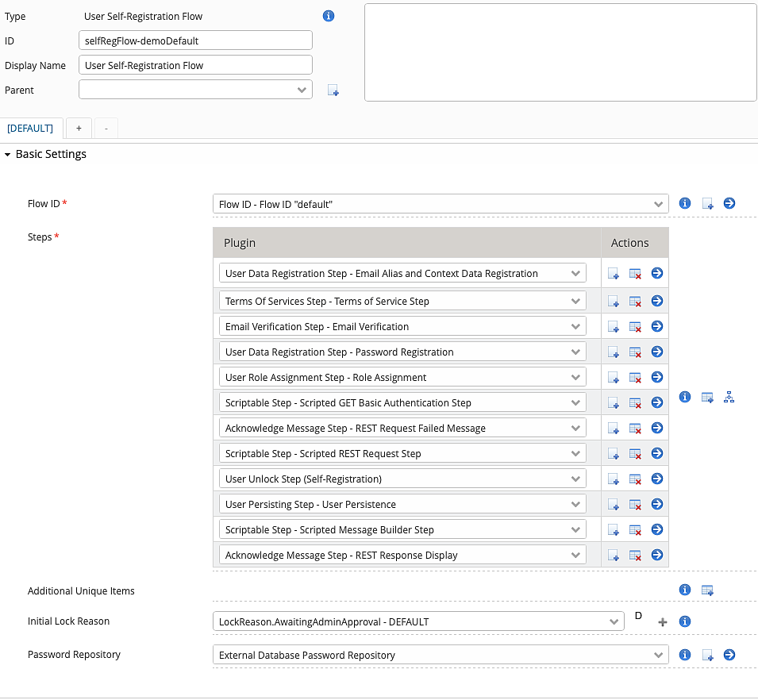Viewport: 758px width, 700px height.
Task: Delete the User Unlock Step row
Action: [635, 479]
